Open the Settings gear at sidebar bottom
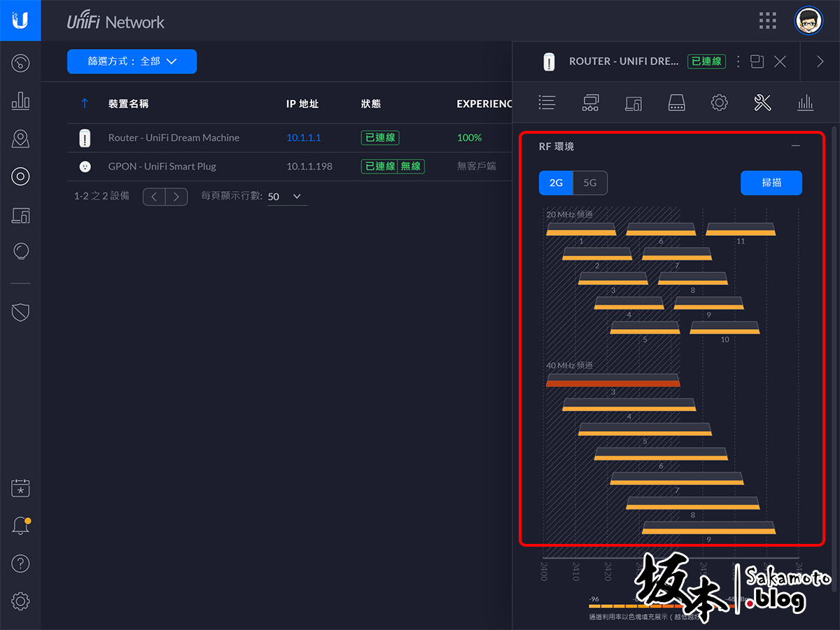The height and width of the screenshot is (630, 840). (x=20, y=601)
